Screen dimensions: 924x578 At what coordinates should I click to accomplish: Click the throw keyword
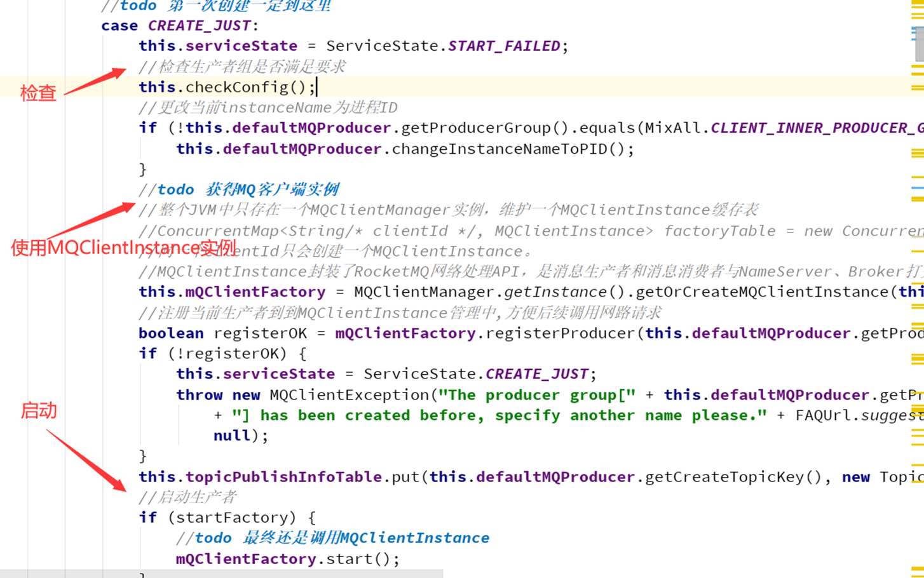[x=200, y=394]
